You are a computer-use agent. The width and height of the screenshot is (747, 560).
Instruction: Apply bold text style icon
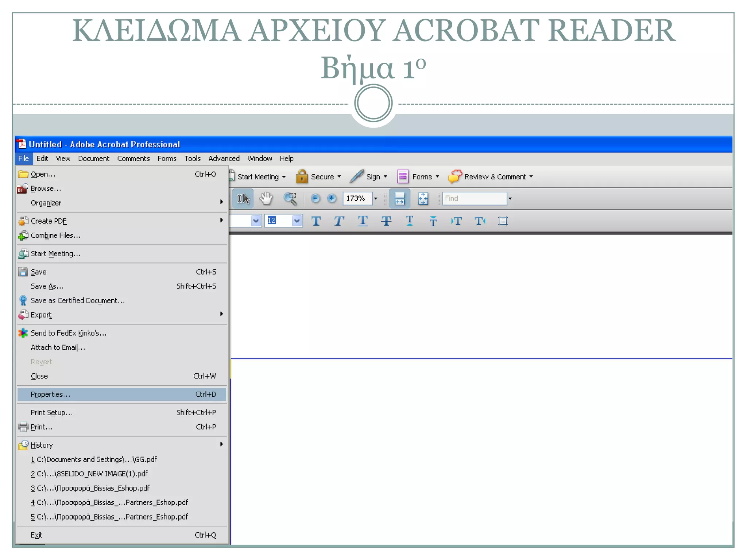[316, 221]
